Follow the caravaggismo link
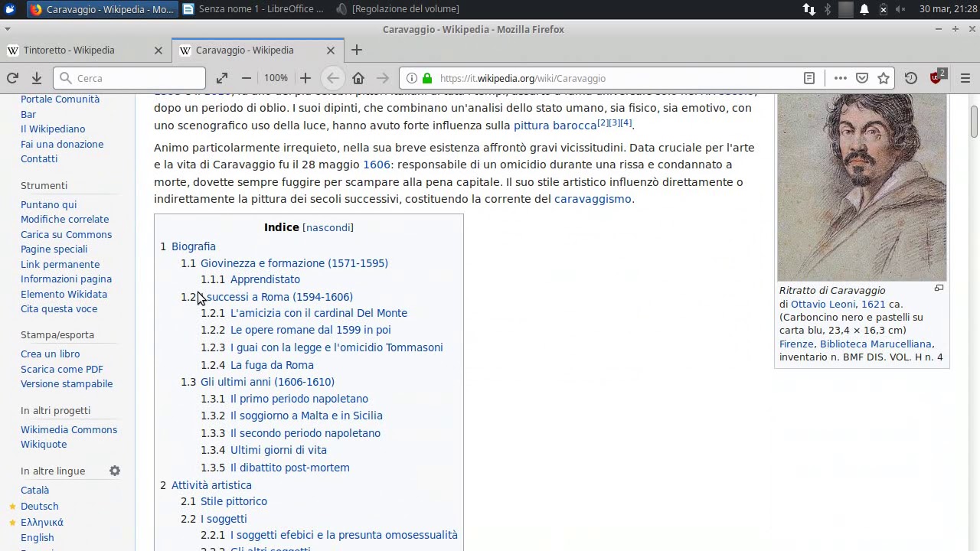Image resolution: width=980 pixels, height=551 pixels. [593, 199]
